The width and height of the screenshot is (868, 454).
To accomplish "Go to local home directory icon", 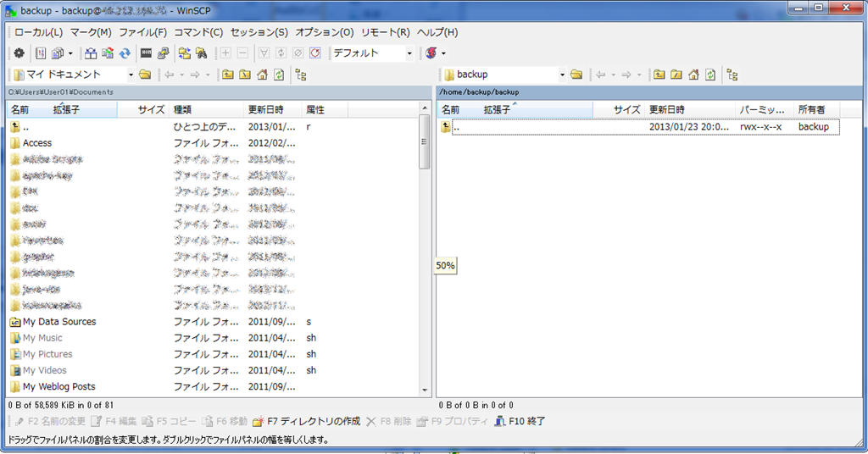I will point(263,74).
